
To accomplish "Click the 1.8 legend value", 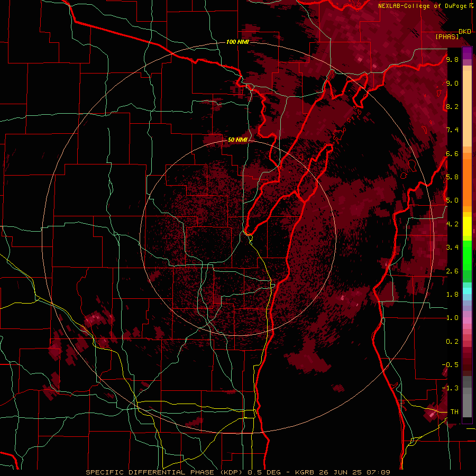I will coord(452,295).
